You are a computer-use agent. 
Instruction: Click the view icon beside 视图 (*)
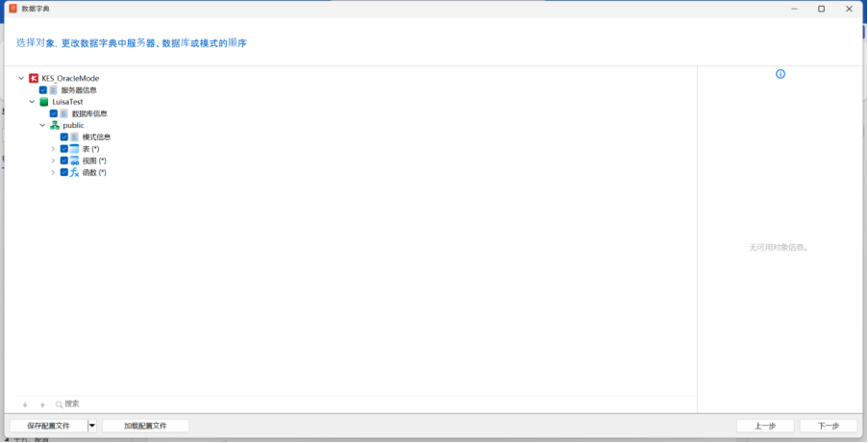coord(75,160)
